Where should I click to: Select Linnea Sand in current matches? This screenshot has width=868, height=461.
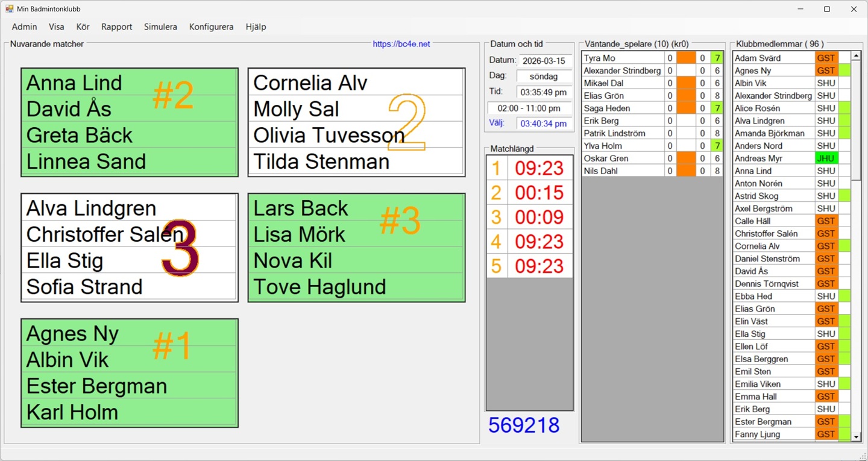coord(130,162)
